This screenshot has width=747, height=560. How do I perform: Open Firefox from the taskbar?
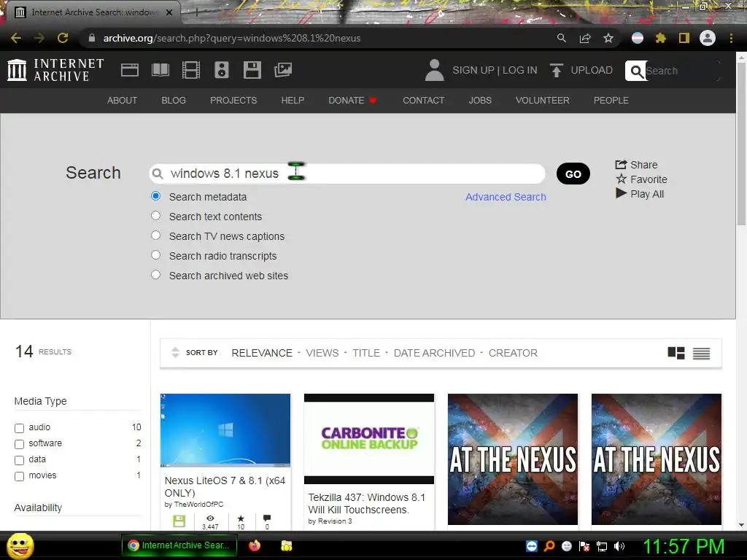tap(255, 545)
